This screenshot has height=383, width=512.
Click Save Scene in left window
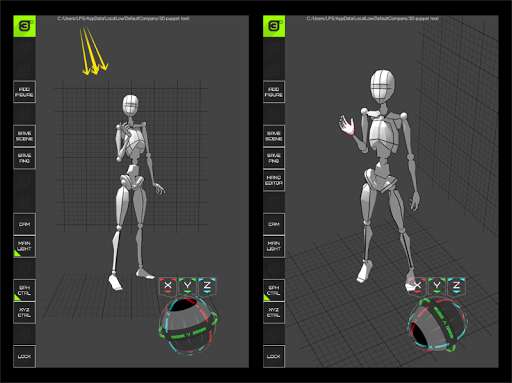[24, 136]
